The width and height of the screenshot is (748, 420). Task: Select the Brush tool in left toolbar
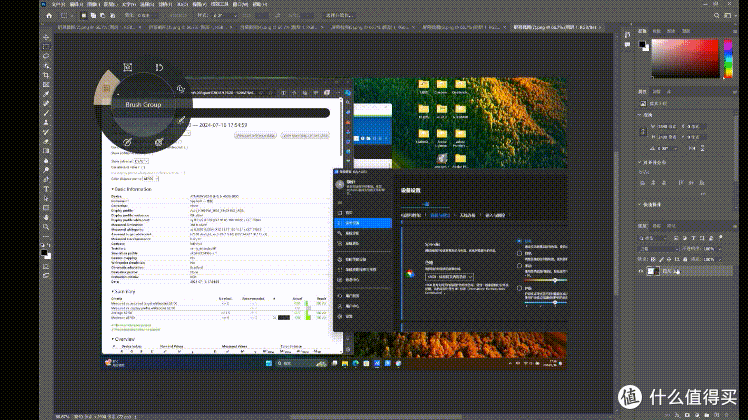[x=46, y=113]
